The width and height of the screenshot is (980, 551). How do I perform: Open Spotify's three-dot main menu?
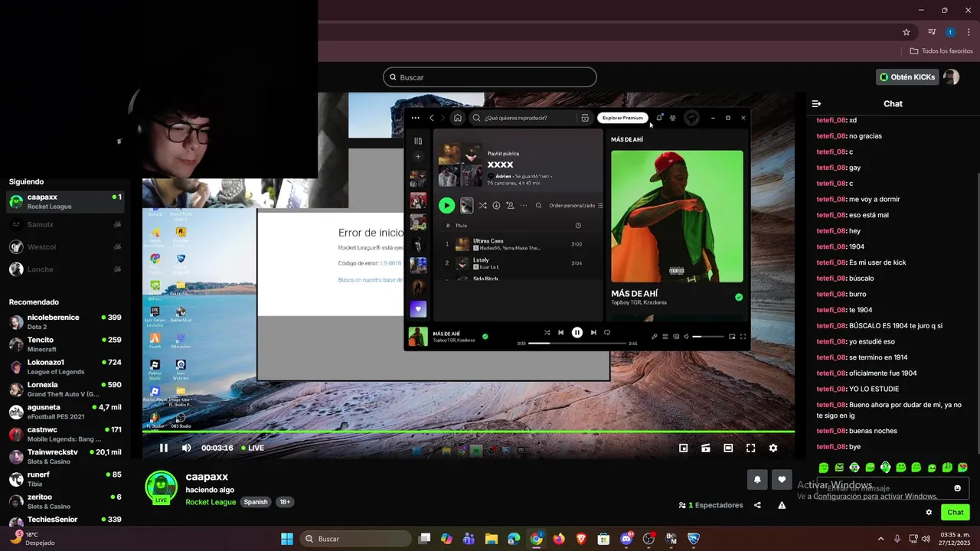pyautogui.click(x=416, y=118)
